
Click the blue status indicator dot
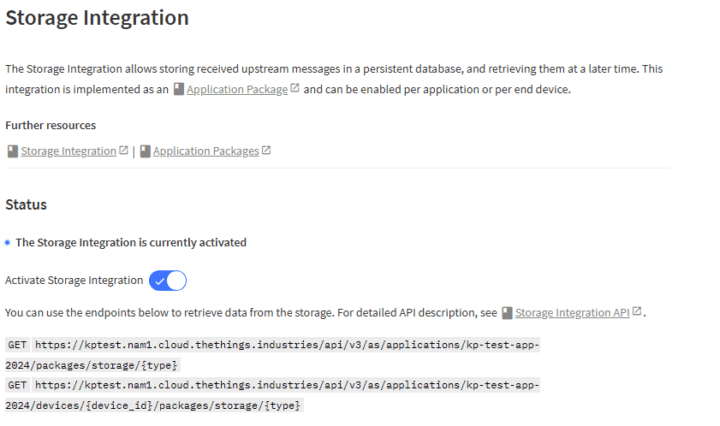[8, 243]
